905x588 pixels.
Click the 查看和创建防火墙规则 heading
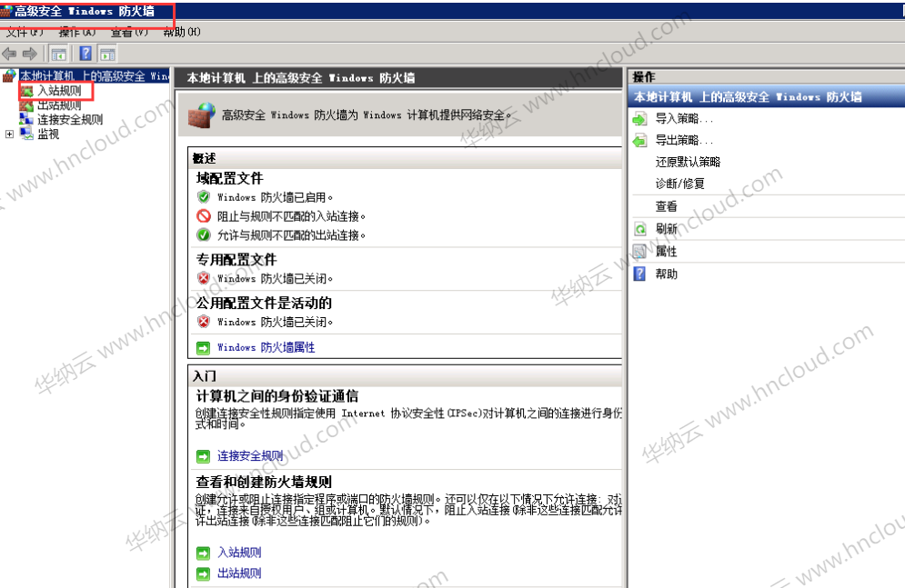point(264,482)
